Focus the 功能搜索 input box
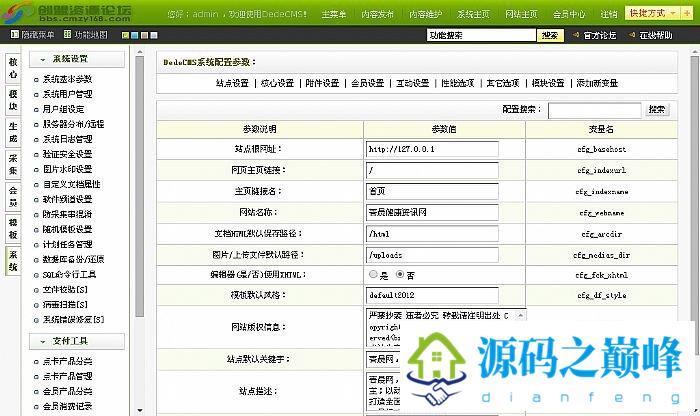The width and height of the screenshot is (700, 416). click(481, 35)
